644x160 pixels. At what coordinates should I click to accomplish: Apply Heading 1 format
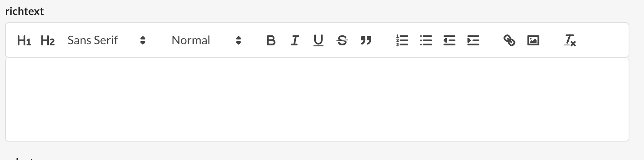(x=24, y=40)
